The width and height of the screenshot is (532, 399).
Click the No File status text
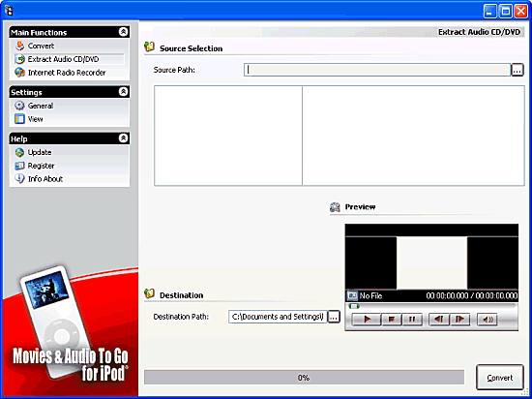click(x=370, y=296)
